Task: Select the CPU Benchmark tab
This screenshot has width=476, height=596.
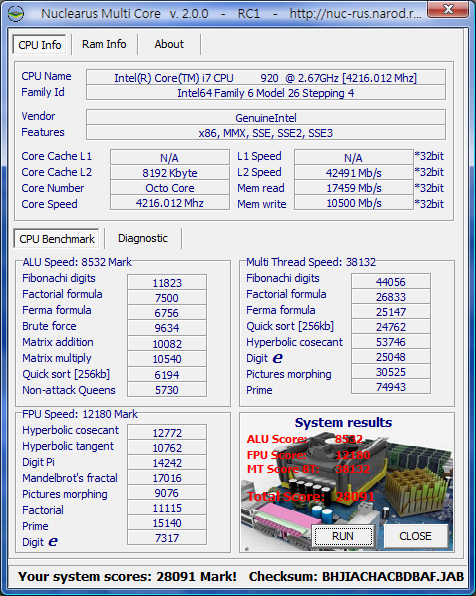Action: (x=57, y=239)
